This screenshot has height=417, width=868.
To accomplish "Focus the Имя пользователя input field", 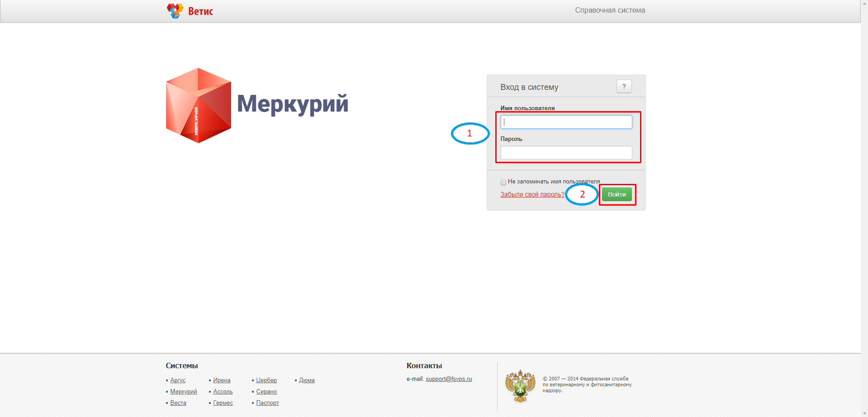I will 566,122.
